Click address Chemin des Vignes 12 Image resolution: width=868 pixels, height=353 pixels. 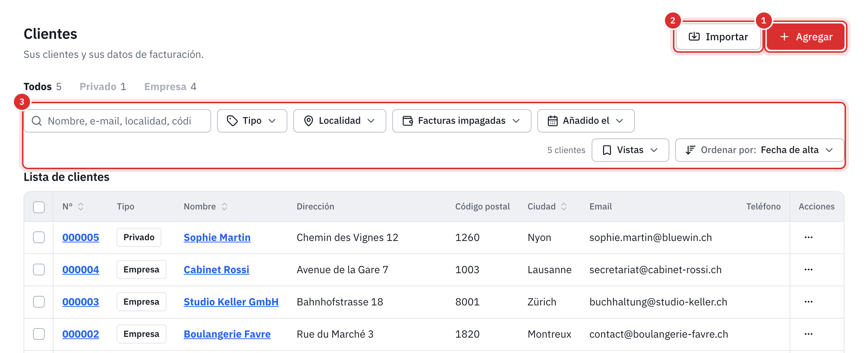(x=347, y=237)
